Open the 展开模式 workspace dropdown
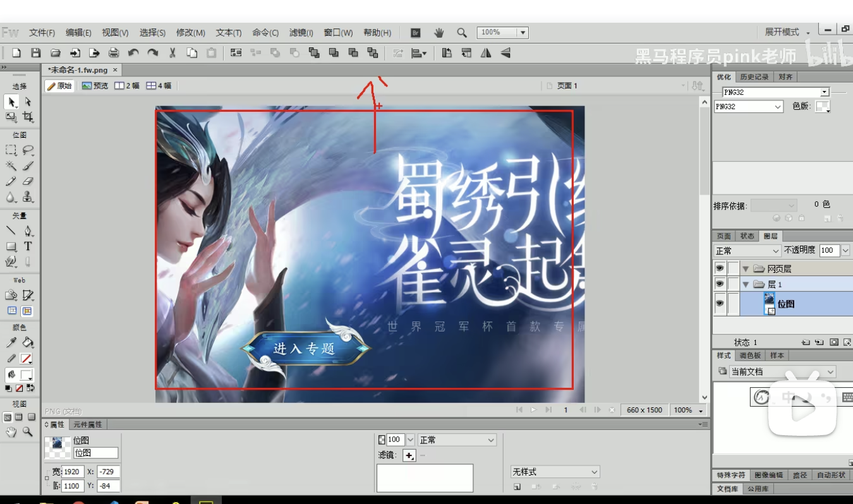853x504 pixels. [x=787, y=32]
